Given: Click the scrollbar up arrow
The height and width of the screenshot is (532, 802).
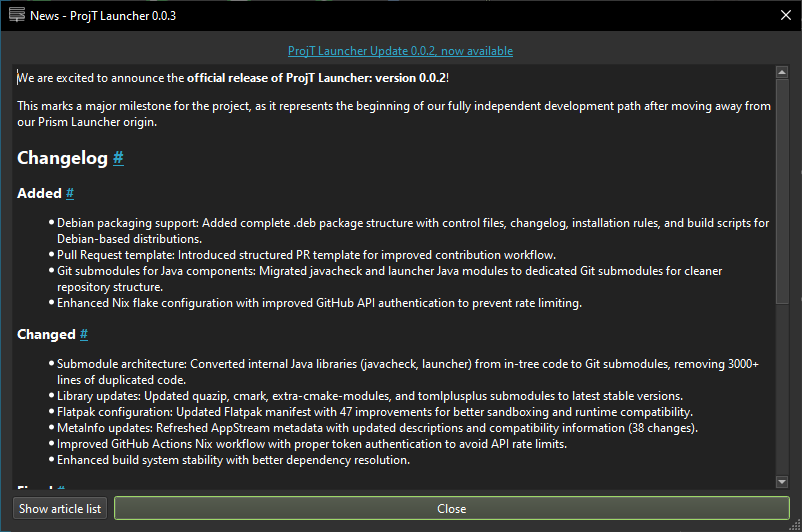Looking at the screenshot, I should 782,73.
